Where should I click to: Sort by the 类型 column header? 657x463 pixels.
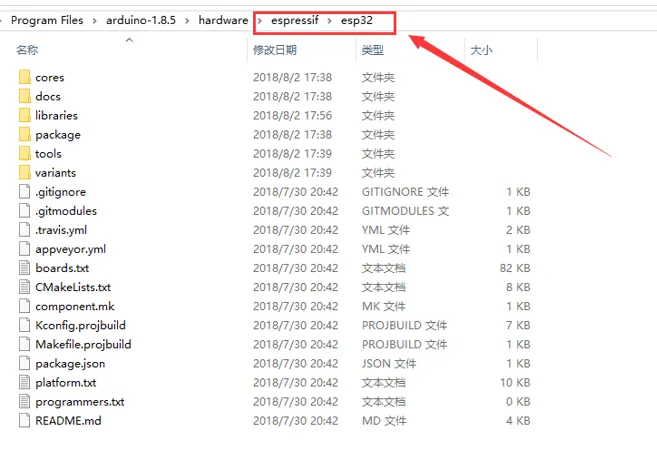[x=372, y=50]
